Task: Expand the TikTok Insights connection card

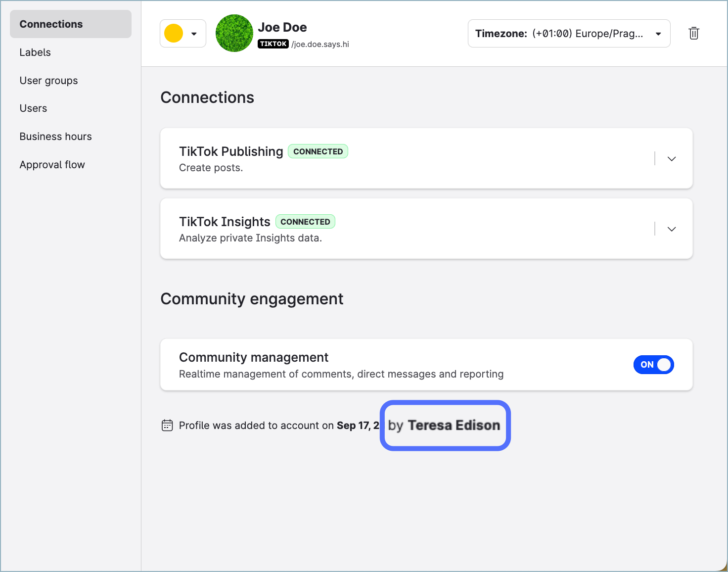Action: [x=671, y=229]
